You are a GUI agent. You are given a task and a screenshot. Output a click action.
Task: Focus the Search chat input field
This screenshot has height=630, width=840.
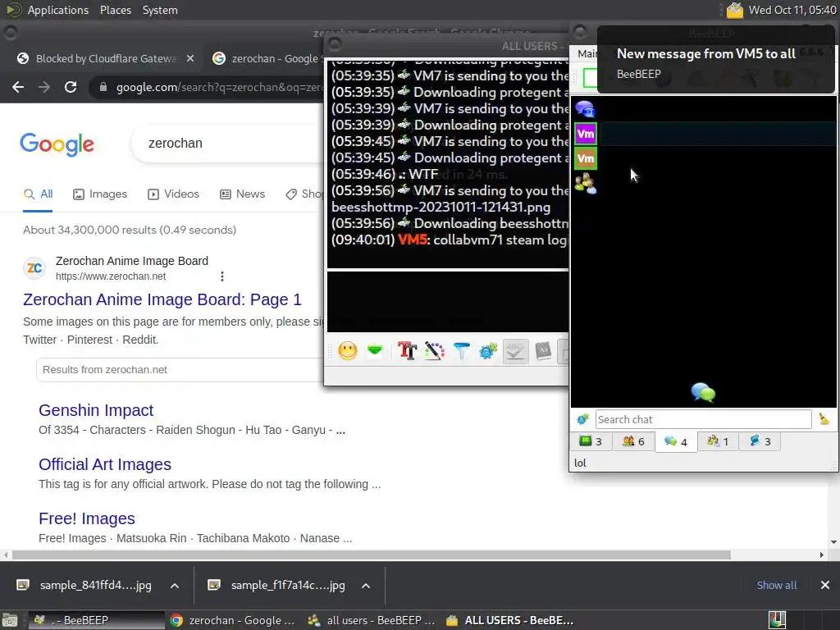tap(703, 419)
